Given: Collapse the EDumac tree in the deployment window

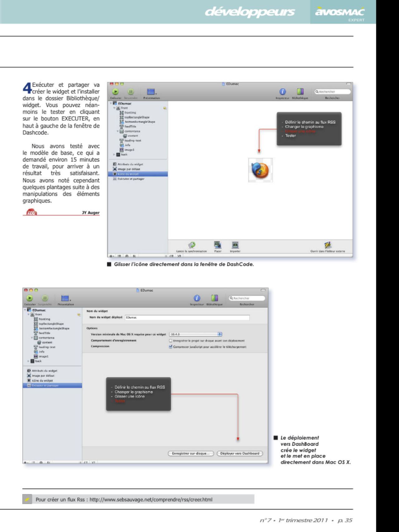Looking at the screenshot, I should [x=25, y=310].
